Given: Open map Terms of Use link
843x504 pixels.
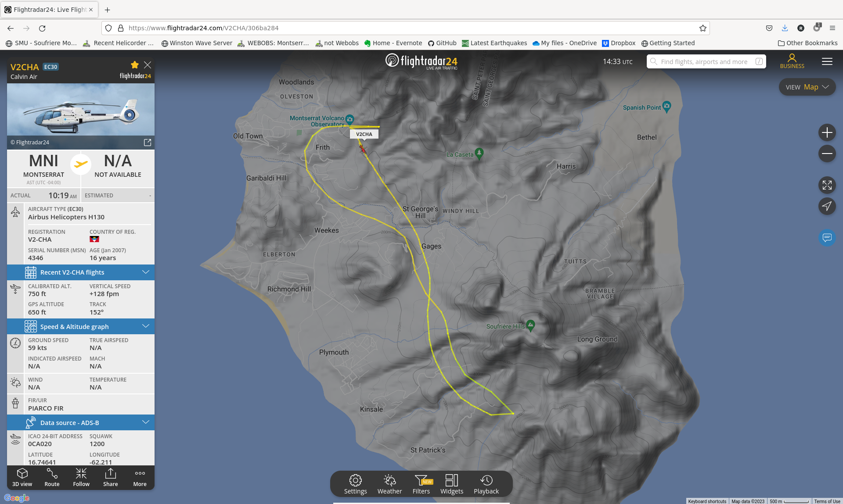Looking at the screenshot, I should pyautogui.click(x=827, y=501).
